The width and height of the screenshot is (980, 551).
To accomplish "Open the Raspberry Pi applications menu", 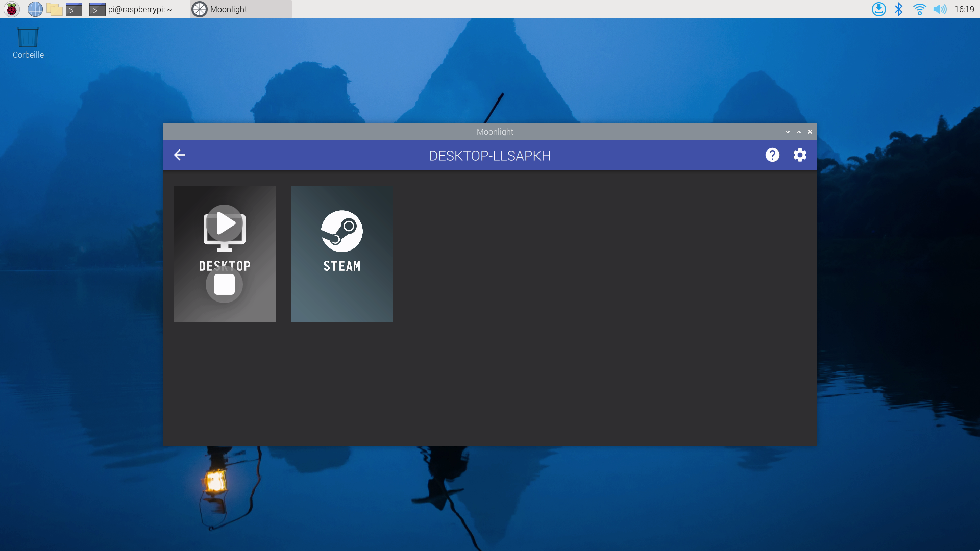I will (x=11, y=9).
